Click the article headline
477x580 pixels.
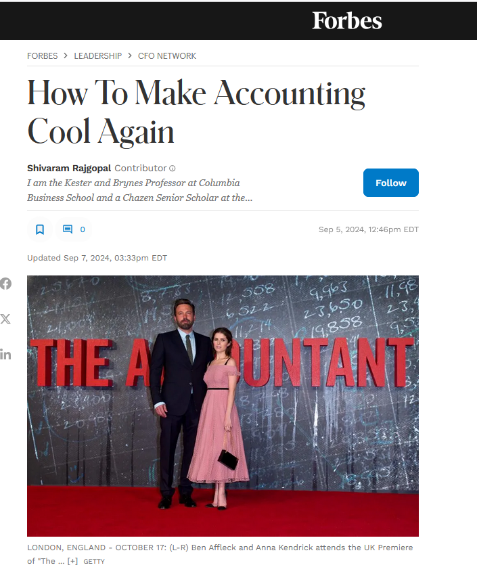(196, 112)
